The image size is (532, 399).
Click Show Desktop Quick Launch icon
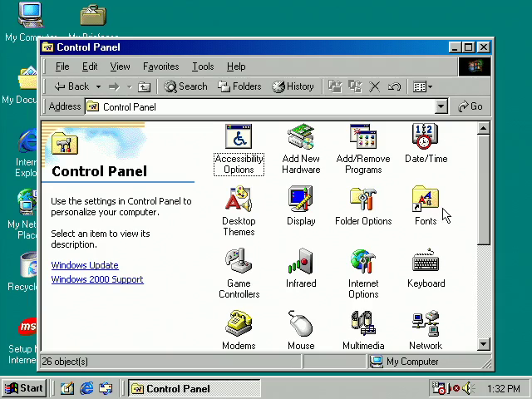(x=67, y=388)
